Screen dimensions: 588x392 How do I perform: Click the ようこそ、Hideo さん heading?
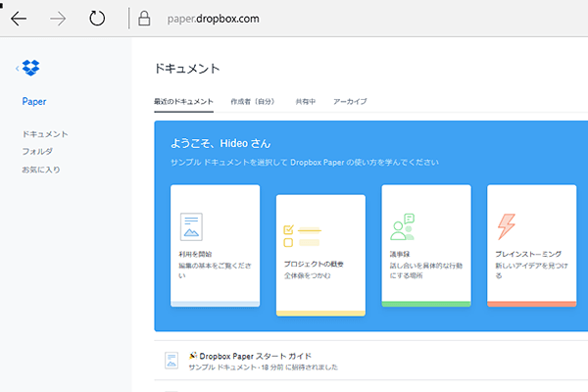pyautogui.click(x=220, y=144)
